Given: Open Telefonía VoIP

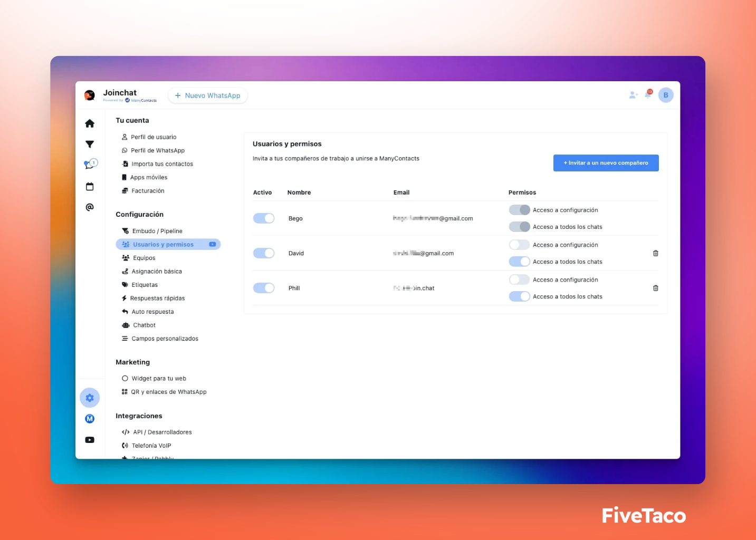Looking at the screenshot, I should point(147,446).
